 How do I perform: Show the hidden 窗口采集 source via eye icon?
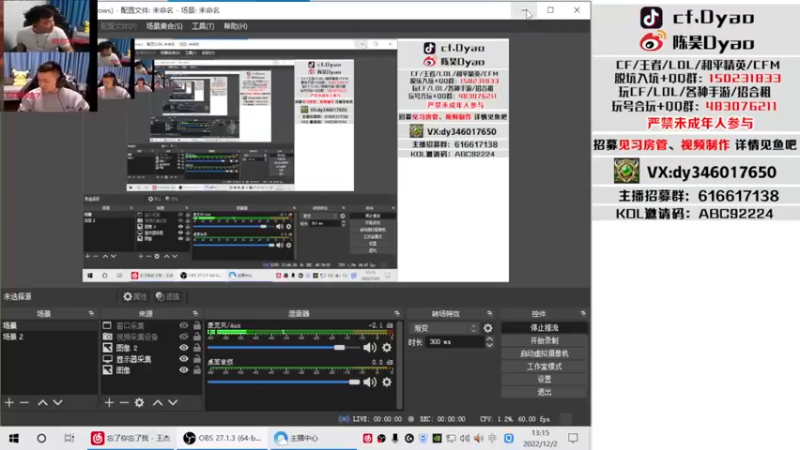[x=184, y=326]
